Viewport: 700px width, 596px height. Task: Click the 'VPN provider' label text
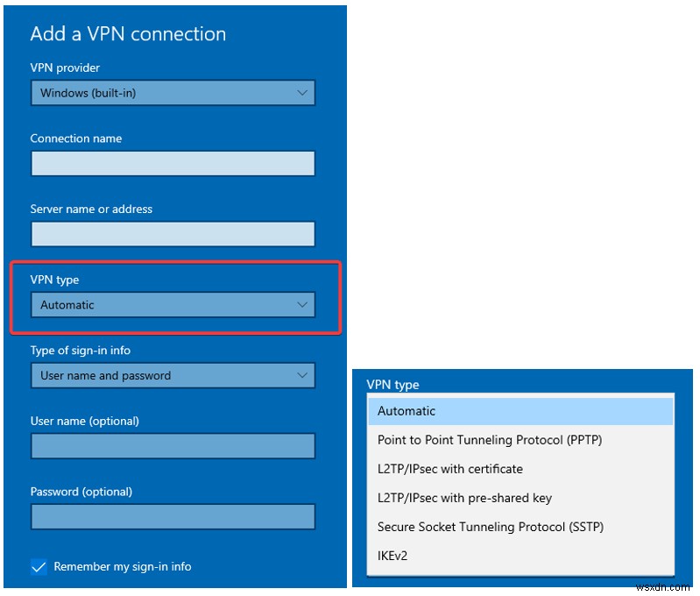pos(65,67)
